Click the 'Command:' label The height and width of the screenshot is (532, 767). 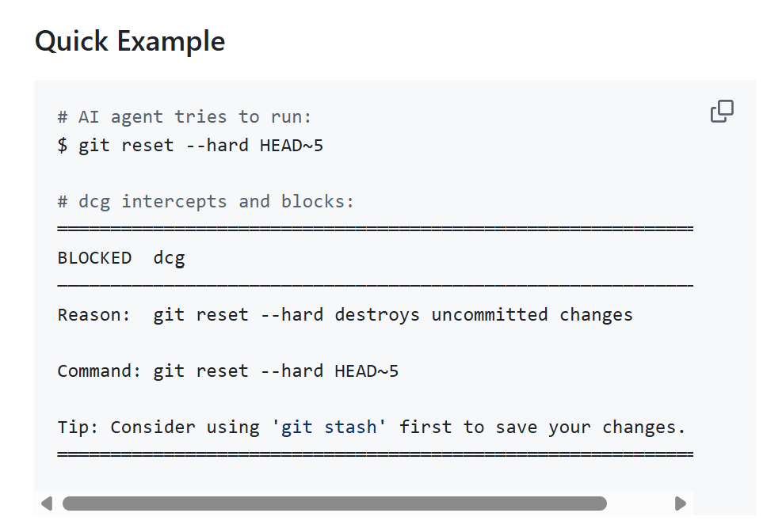pos(99,370)
